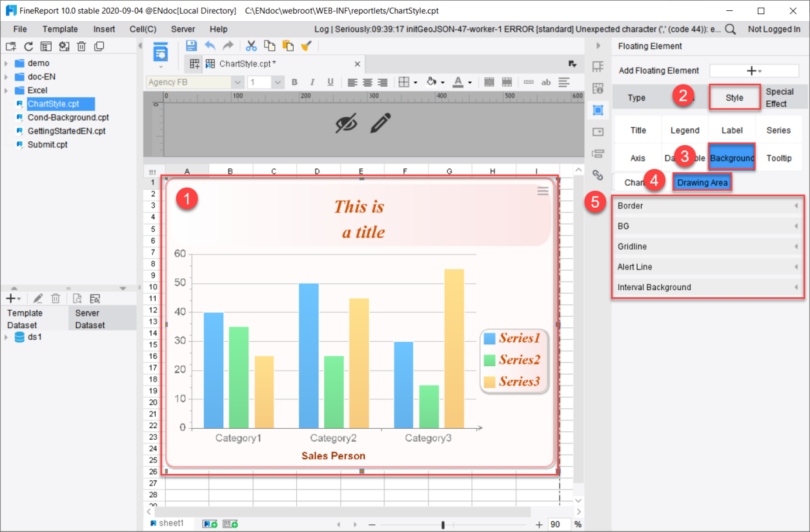
Task: Select the Legend style button
Action: (685, 130)
